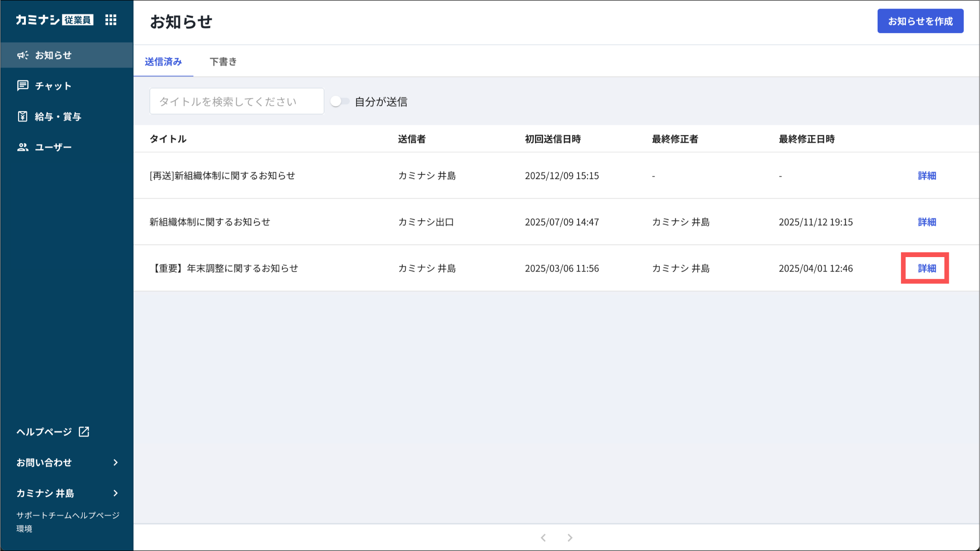Go to previous page arrow
The height and width of the screenshot is (551, 980).
coord(543,538)
